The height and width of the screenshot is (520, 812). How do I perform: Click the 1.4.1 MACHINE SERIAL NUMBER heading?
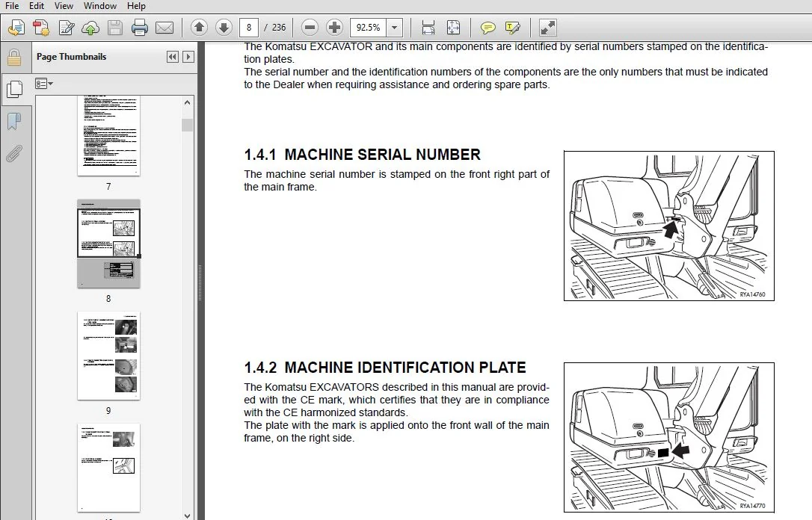362,155
